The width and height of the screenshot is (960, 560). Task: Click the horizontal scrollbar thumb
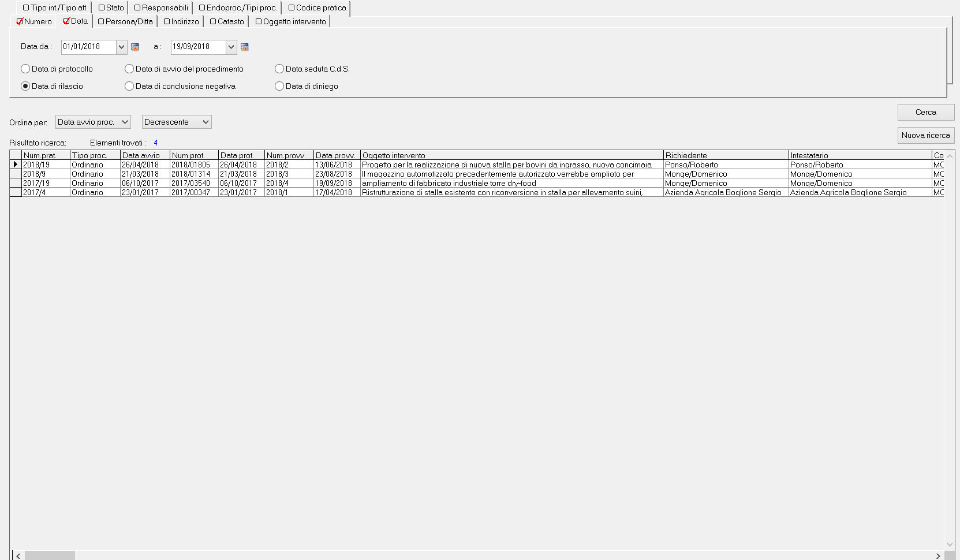click(x=50, y=555)
